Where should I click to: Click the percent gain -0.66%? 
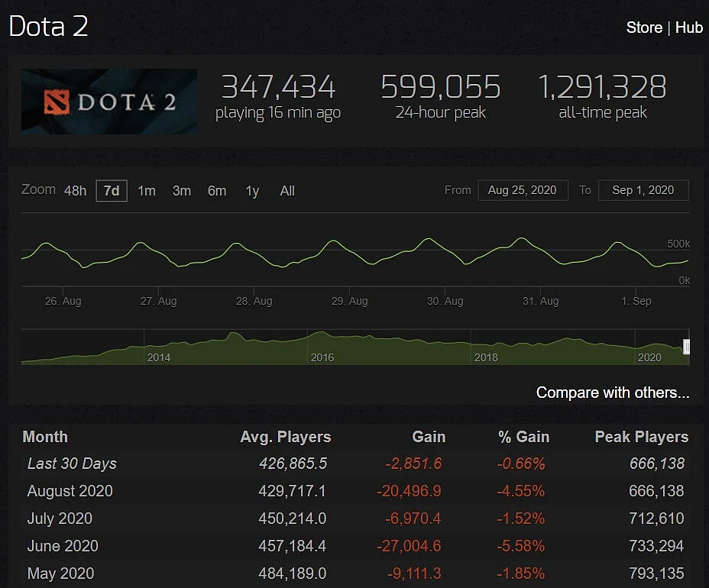(x=521, y=464)
